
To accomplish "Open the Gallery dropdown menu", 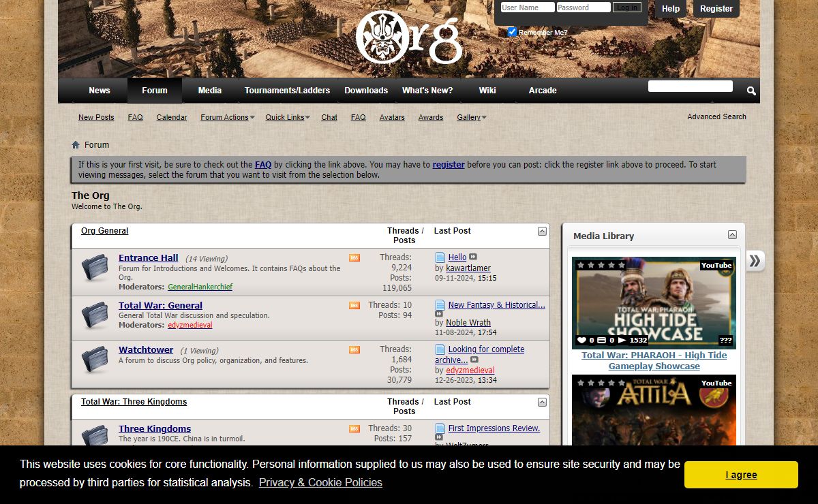I will point(471,118).
